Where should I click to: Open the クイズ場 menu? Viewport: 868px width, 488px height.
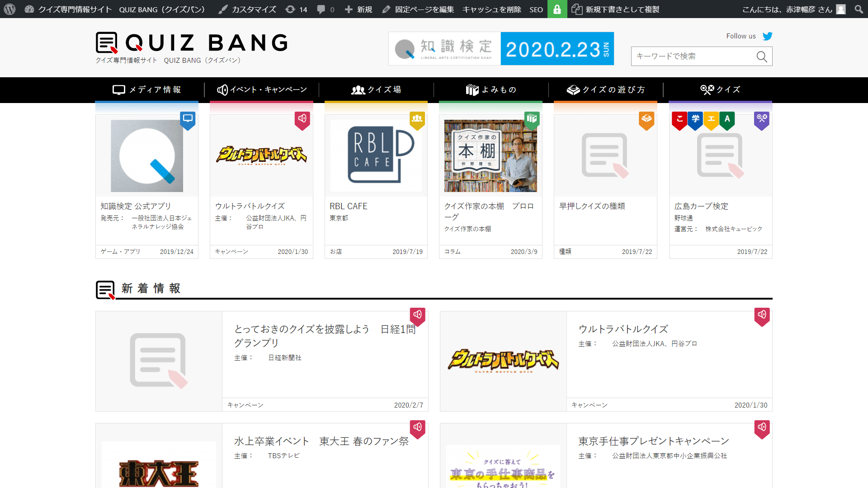click(x=376, y=89)
